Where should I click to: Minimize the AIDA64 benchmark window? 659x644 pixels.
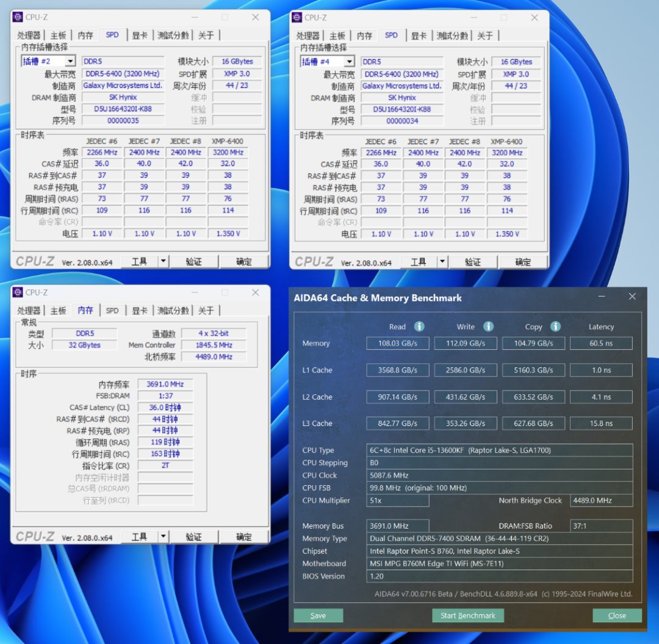(602, 296)
